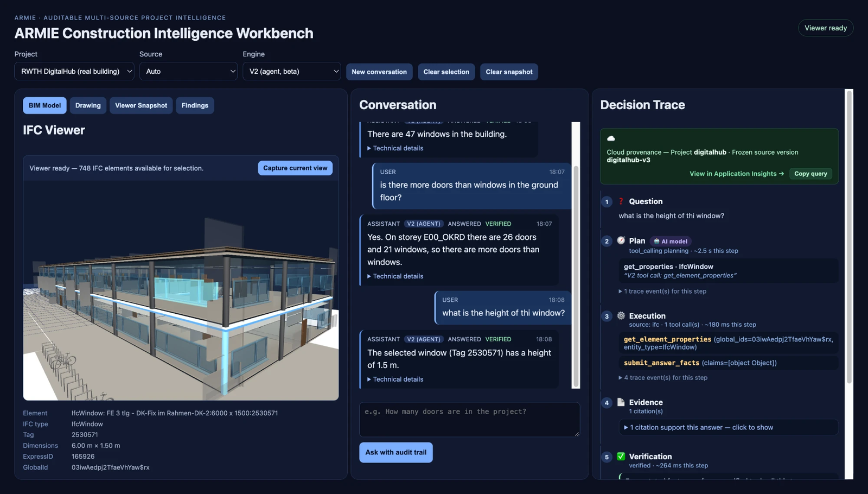Screen dimensions: 868x494
Task: Expand 4 trace event(s) for Execution step
Action: tap(663, 378)
